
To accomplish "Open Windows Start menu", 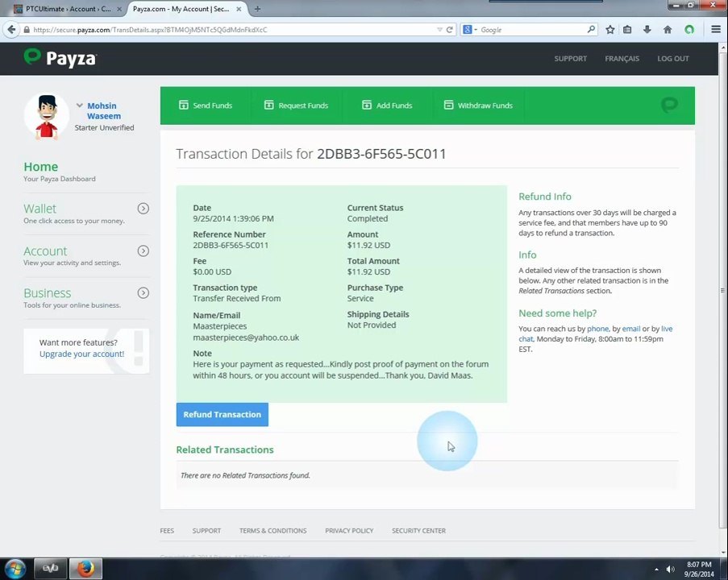I will click(15, 569).
